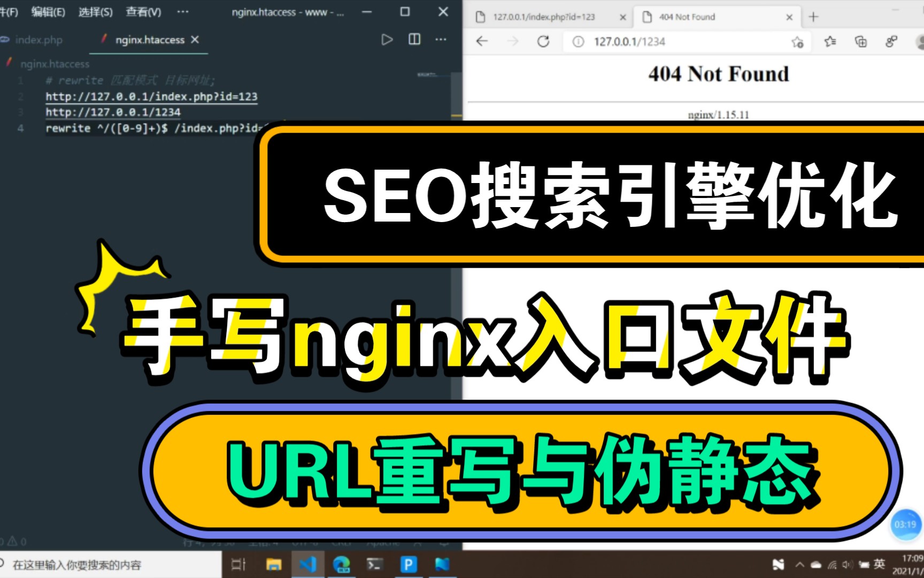Select the nginx.htaccess editor tab
Viewport: 924px width, 578px height.
[x=149, y=40]
